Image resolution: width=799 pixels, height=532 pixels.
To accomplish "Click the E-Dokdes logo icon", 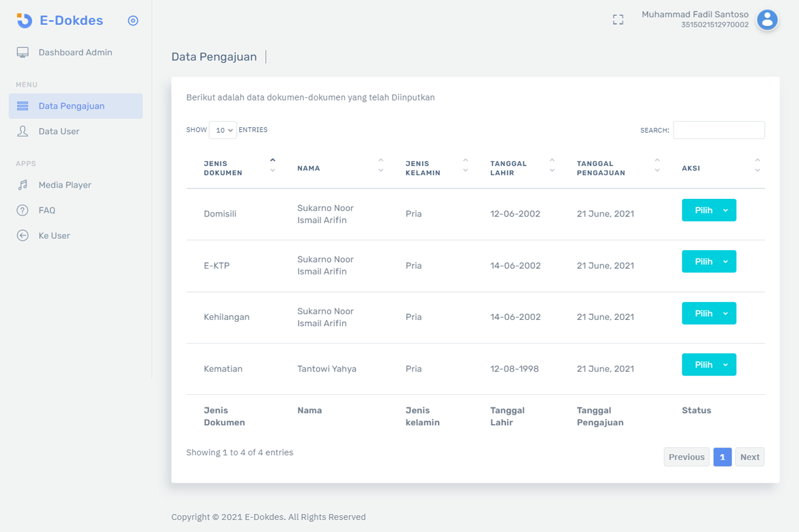I will 24,21.
